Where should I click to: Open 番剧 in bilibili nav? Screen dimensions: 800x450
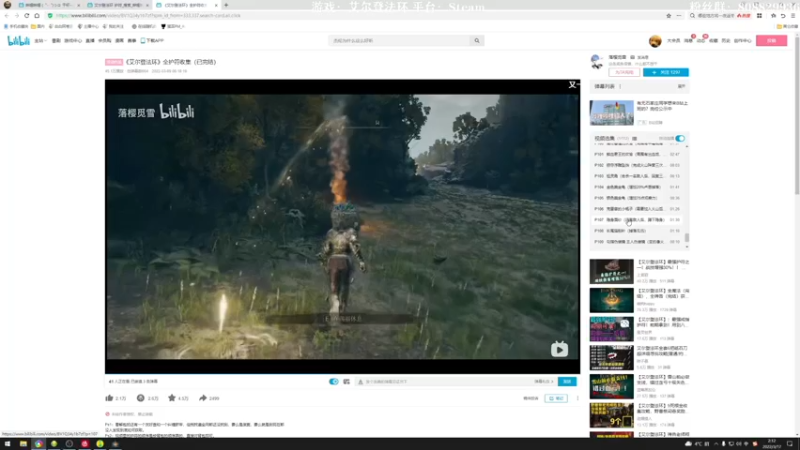(x=56, y=41)
